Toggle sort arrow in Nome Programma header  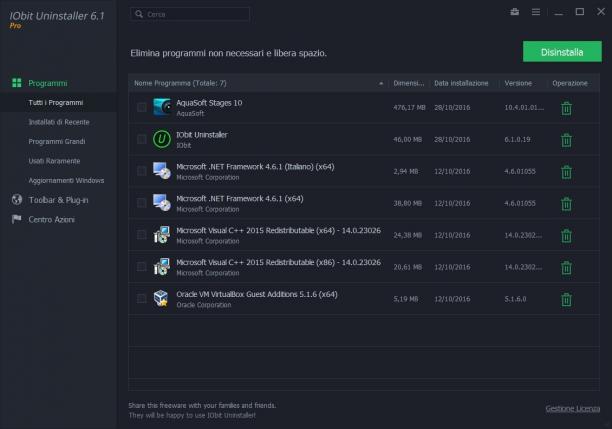tap(381, 83)
